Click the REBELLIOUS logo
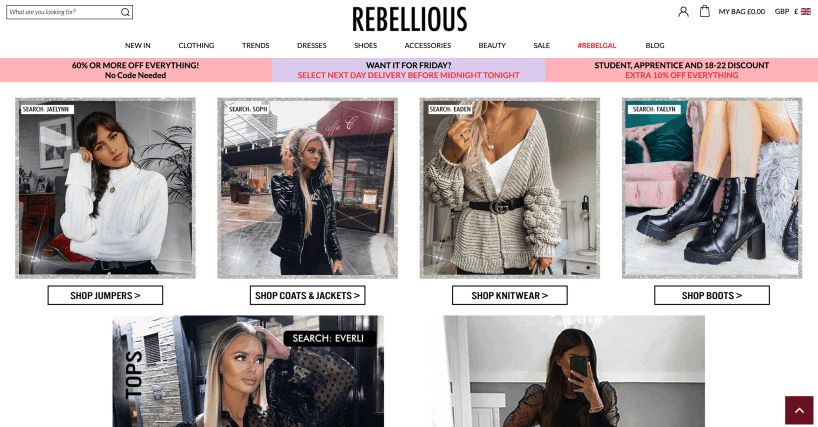 coord(410,20)
